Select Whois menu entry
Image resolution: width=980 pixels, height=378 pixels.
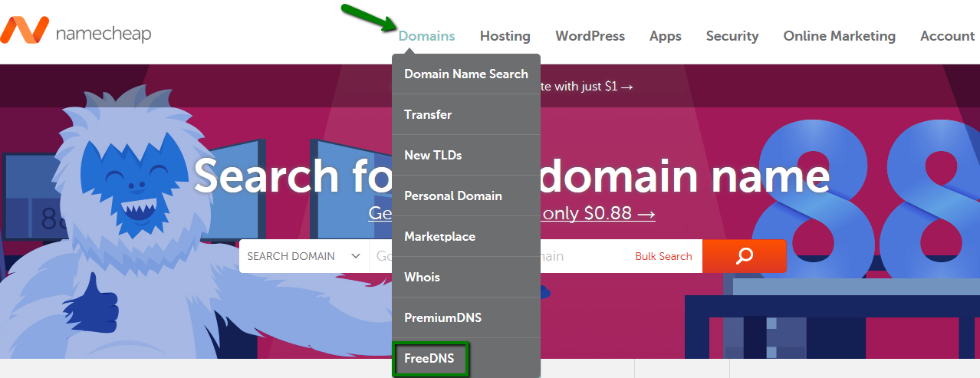coord(466,277)
